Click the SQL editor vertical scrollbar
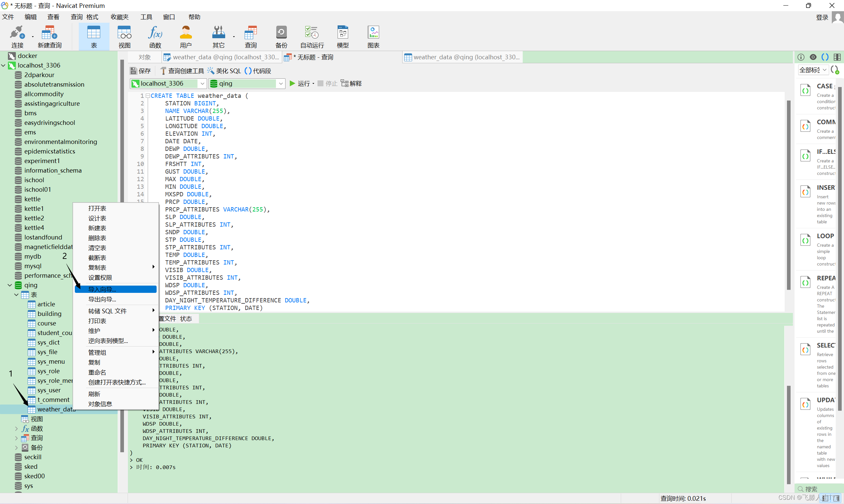The height and width of the screenshot is (504, 844). point(789,195)
